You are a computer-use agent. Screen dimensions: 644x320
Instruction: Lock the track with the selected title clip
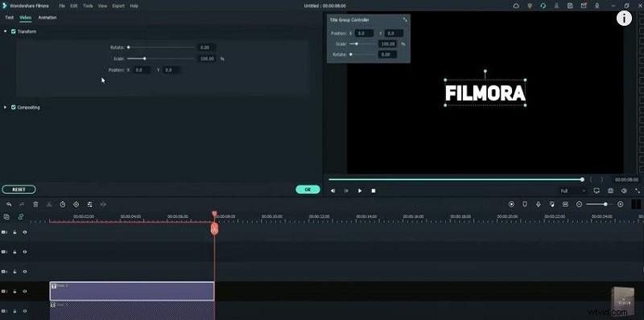click(14, 291)
